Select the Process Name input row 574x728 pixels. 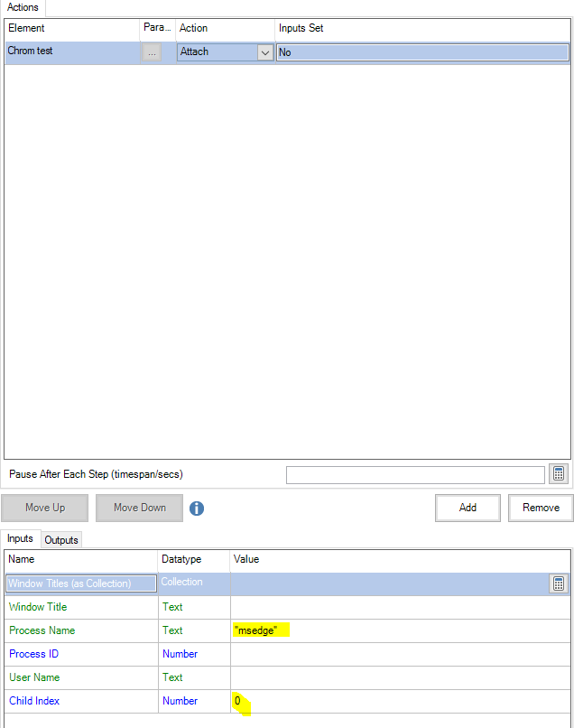click(x=287, y=630)
